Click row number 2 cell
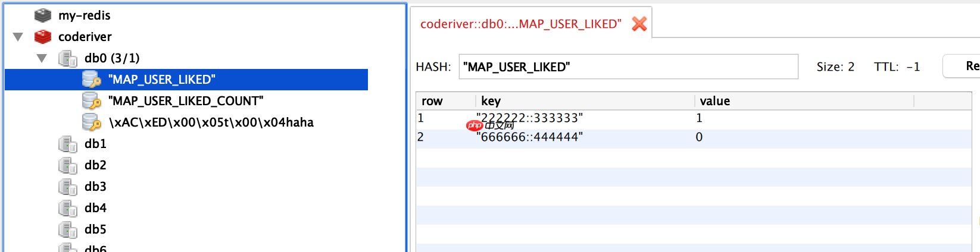The height and width of the screenshot is (252, 980). click(x=421, y=137)
